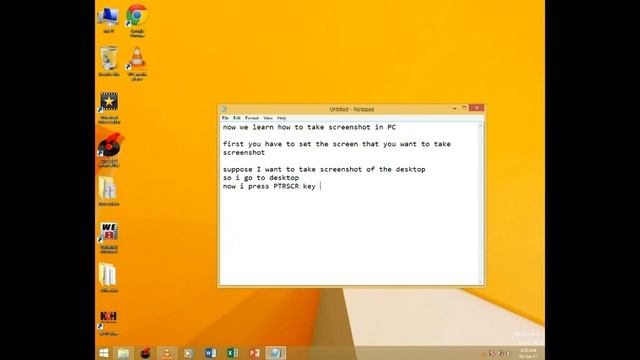The image size is (640, 360).
Task: Open the red disc app on taskbar
Action: pos(145,353)
